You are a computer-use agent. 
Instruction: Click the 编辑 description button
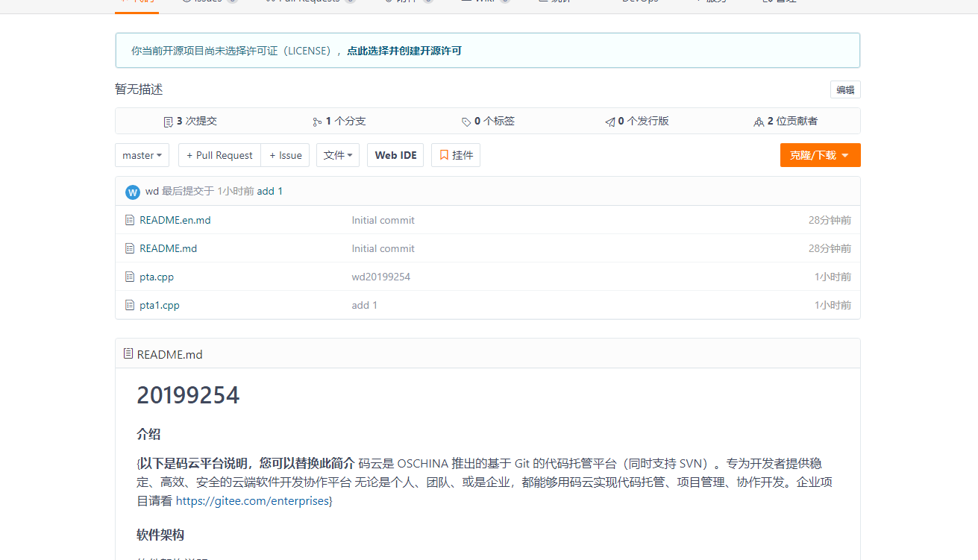[x=845, y=90]
